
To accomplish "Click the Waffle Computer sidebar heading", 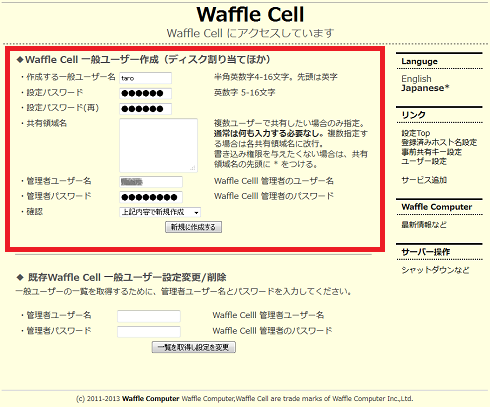I will (x=436, y=207).
